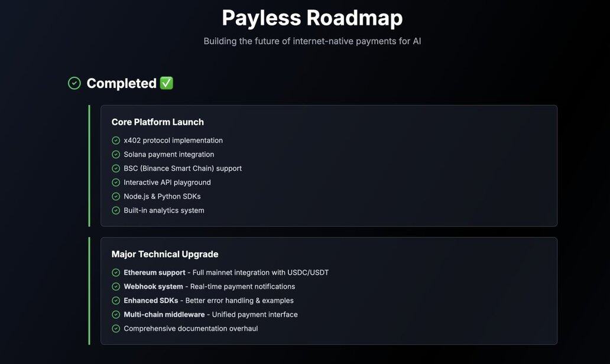The image size is (610, 364).
Task: Click check icon next to Enhanced SDKs
Action: [x=116, y=300]
